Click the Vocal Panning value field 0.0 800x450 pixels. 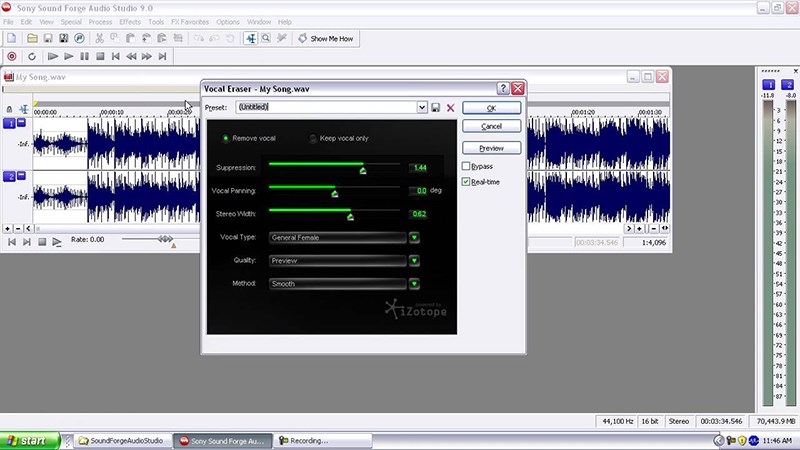(x=418, y=191)
